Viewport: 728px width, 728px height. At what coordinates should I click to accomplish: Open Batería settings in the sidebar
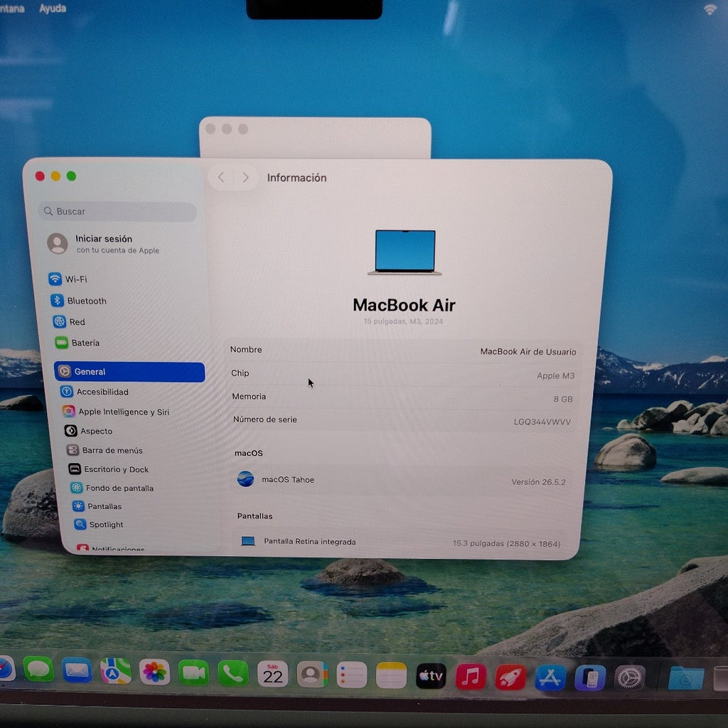pos(77,343)
